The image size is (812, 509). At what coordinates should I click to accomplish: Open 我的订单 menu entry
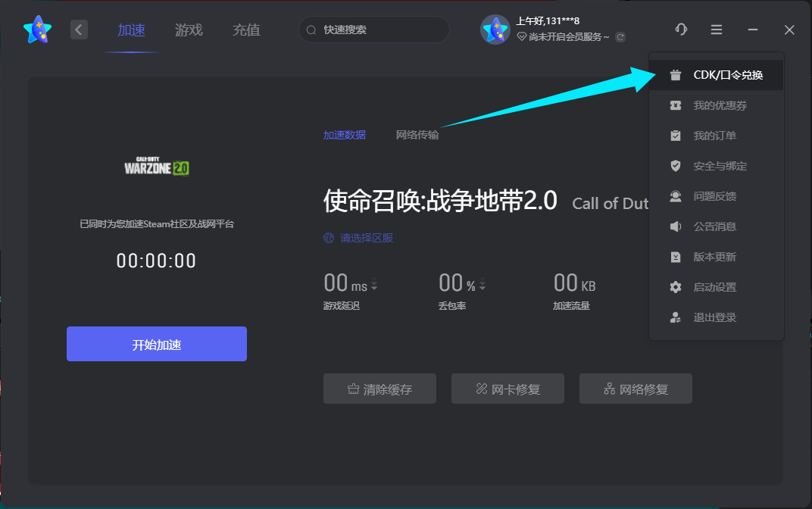click(x=717, y=136)
